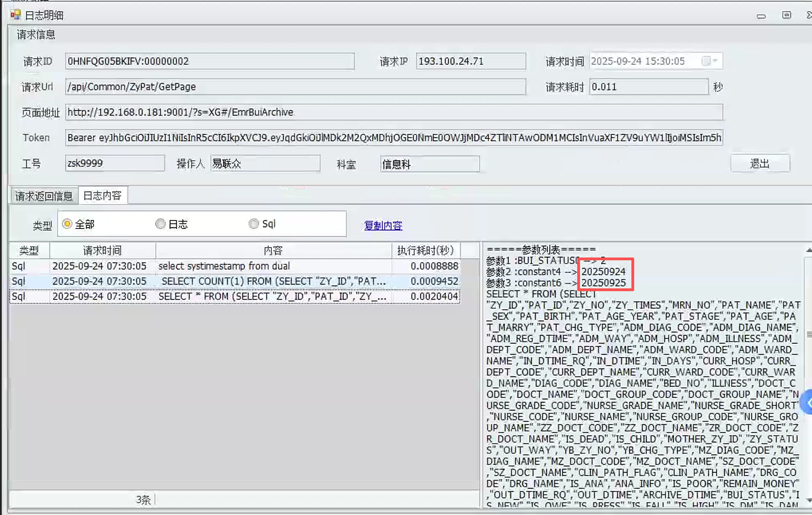
Task: Select the 全部 radio button
Action: coord(67,224)
